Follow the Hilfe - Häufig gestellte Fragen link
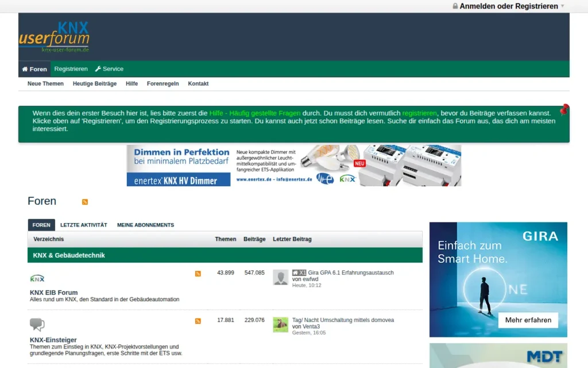 coord(254,113)
